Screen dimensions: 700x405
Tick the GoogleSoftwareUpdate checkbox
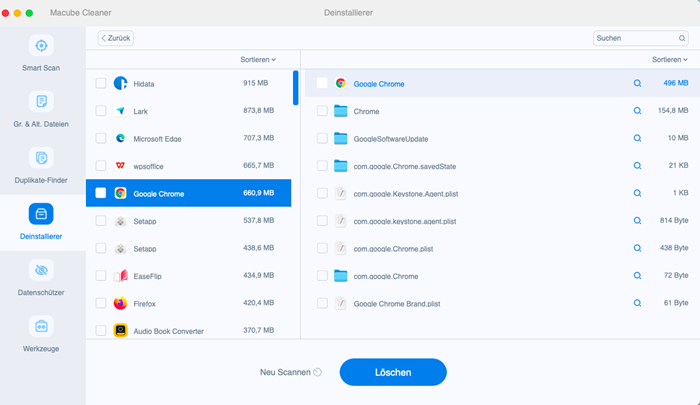[322, 138]
